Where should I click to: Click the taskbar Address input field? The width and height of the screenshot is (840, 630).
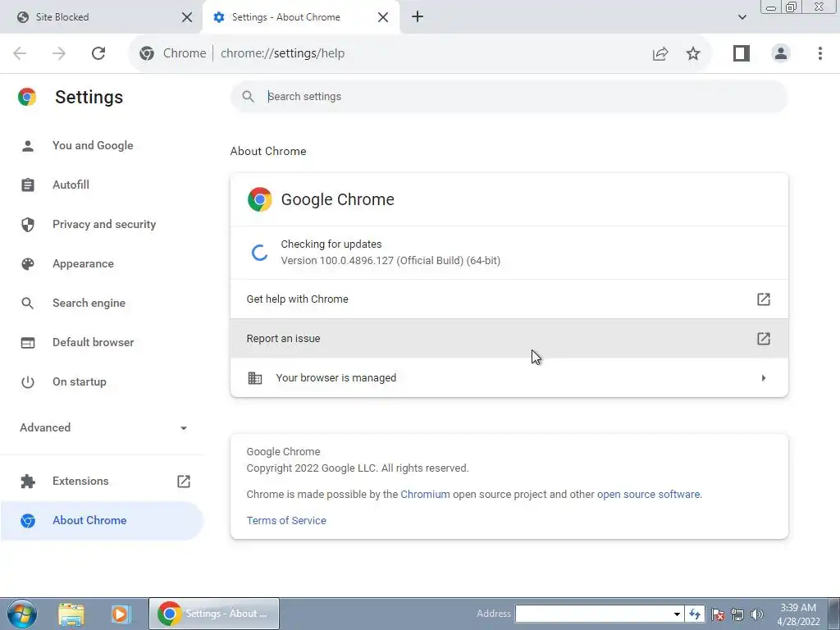point(593,614)
